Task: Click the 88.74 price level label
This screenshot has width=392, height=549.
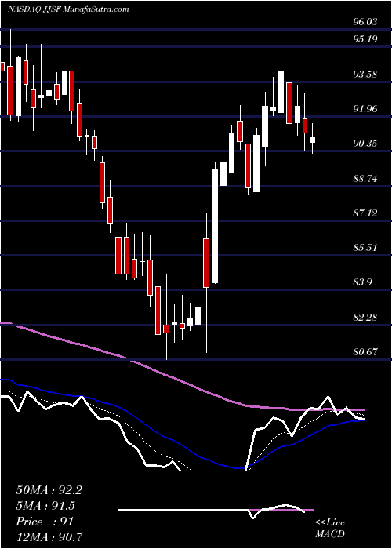Action: click(365, 178)
